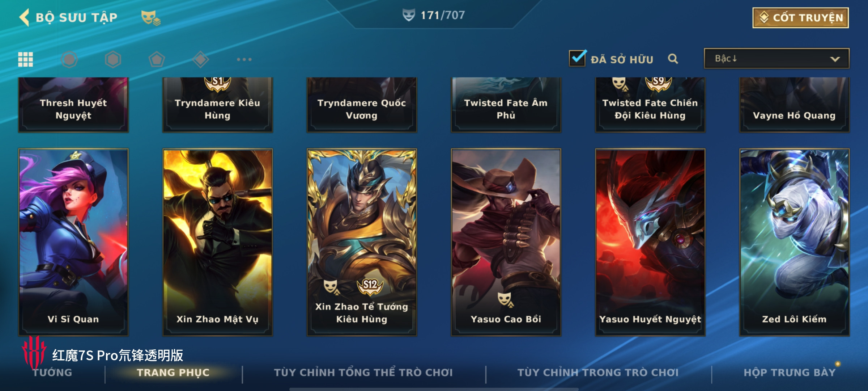Viewport: 868px width, 391px height.
Task: Expand sort options via chevron arrow
Action: click(x=835, y=59)
